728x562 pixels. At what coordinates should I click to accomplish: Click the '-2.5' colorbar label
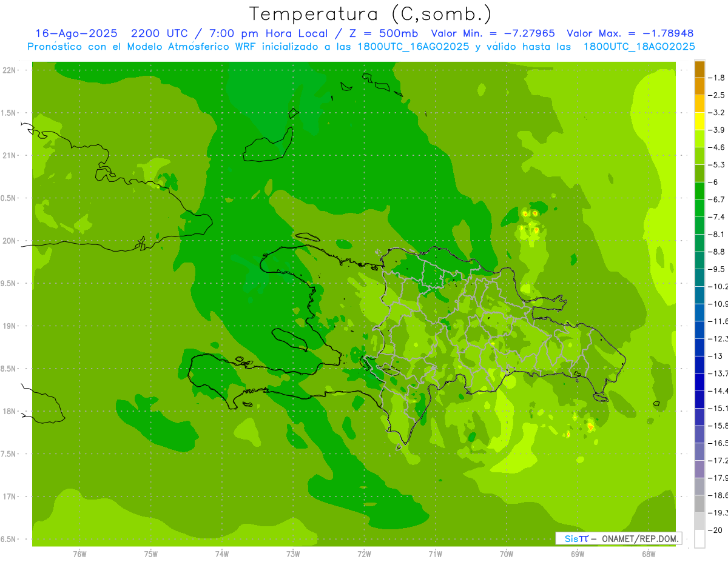[717, 95]
